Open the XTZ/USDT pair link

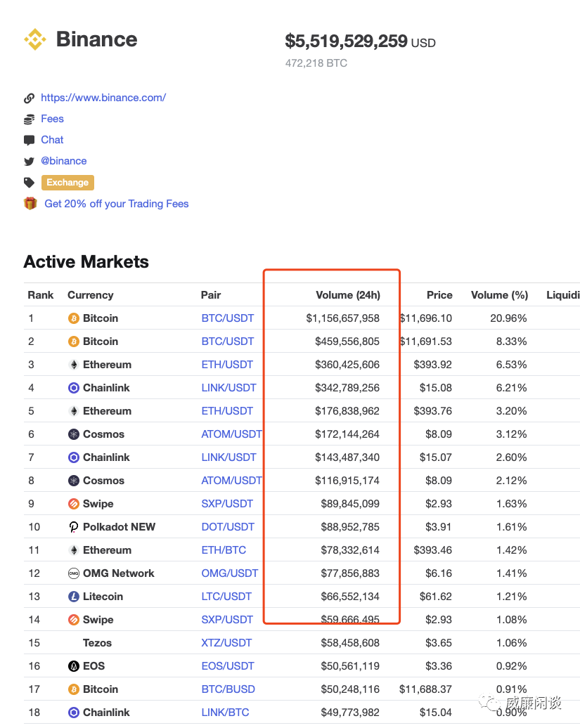tap(226, 643)
